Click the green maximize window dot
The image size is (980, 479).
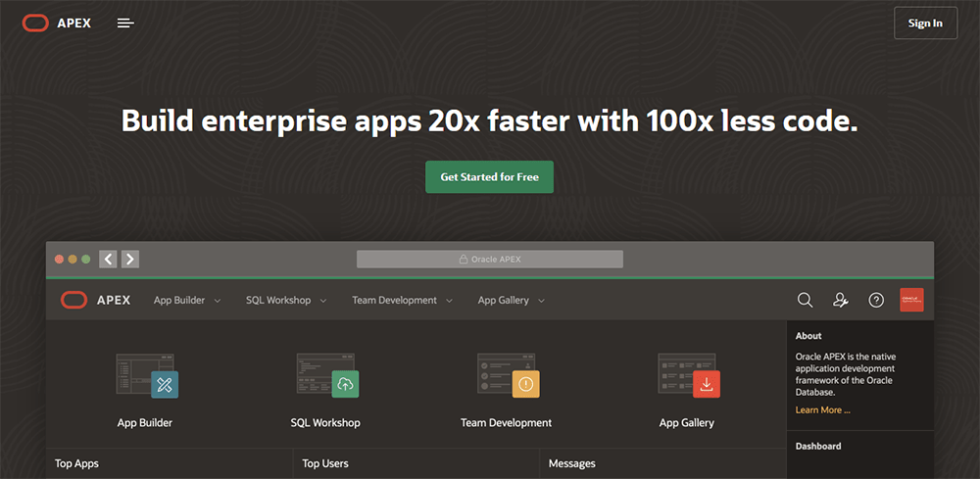click(x=85, y=260)
